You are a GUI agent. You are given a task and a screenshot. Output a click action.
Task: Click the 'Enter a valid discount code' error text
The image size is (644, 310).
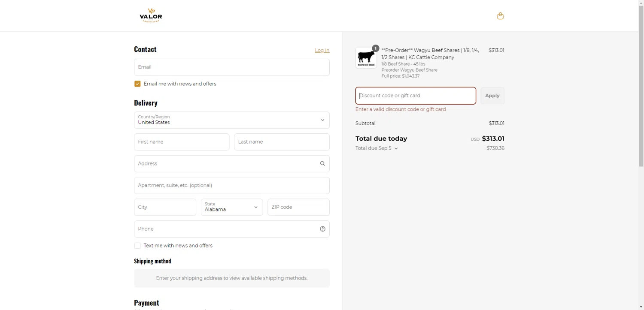[x=401, y=109]
